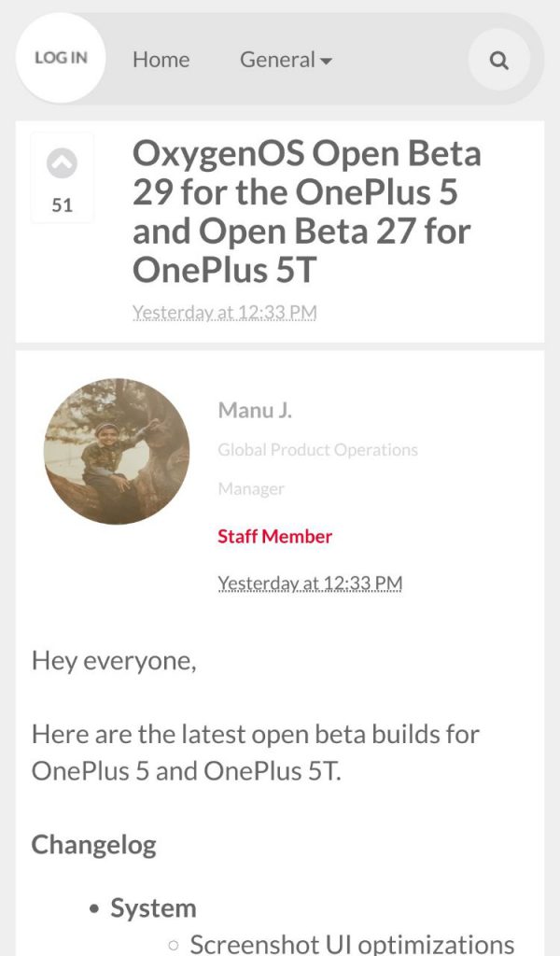
Task: Click the caret arrow next to General
Action: (326, 62)
